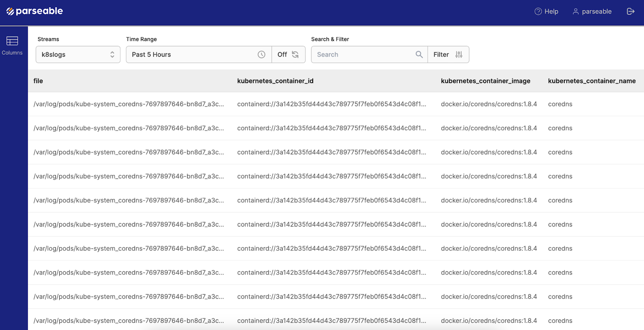644x330 pixels.
Task: Click the Help link text
Action: coord(551,12)
